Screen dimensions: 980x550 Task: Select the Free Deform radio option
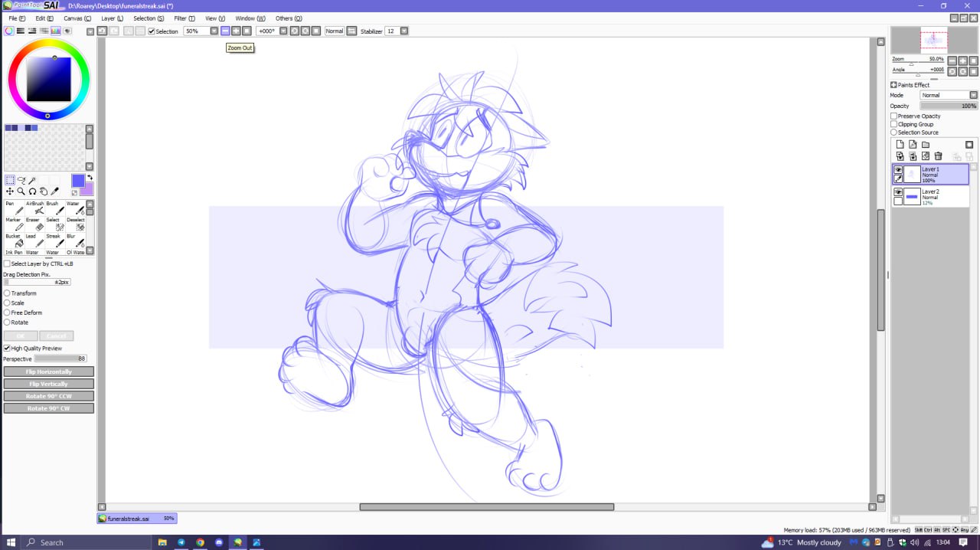click(x=7, y=313)
